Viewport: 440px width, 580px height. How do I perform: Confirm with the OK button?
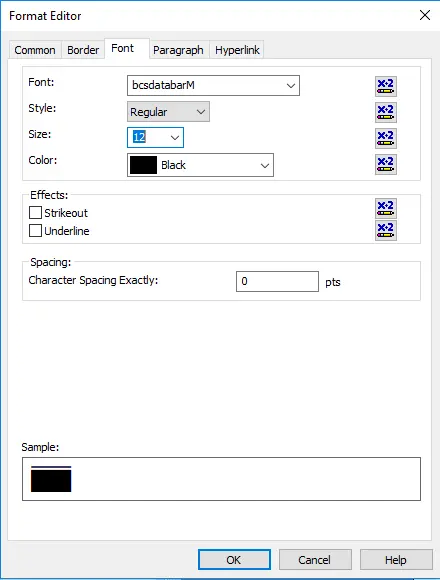coord(234,560)
